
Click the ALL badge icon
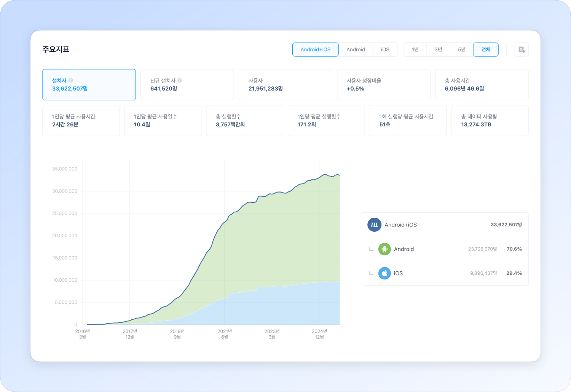click(374, 225)
